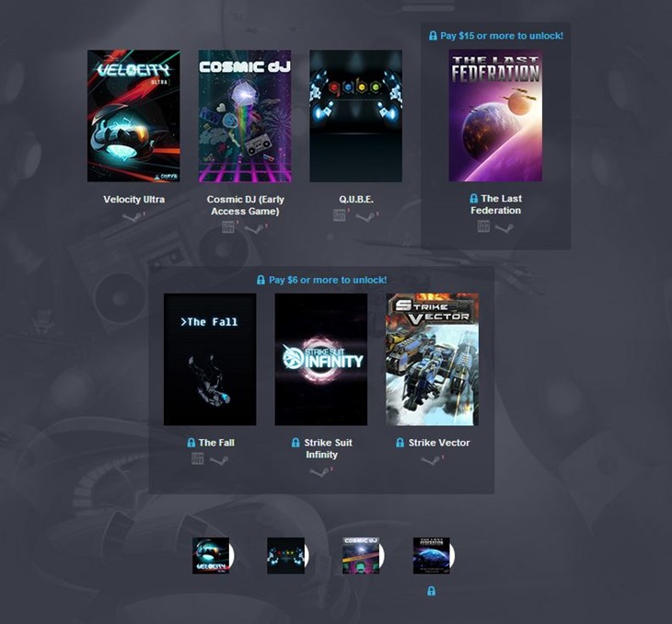Click the lock icon below the Last Federation soundtrack
The image size is (672, 624).
[432, 592]
